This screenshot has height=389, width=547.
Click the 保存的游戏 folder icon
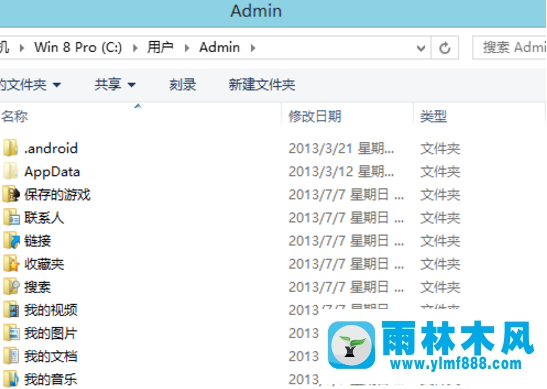(x=11, y=194)
